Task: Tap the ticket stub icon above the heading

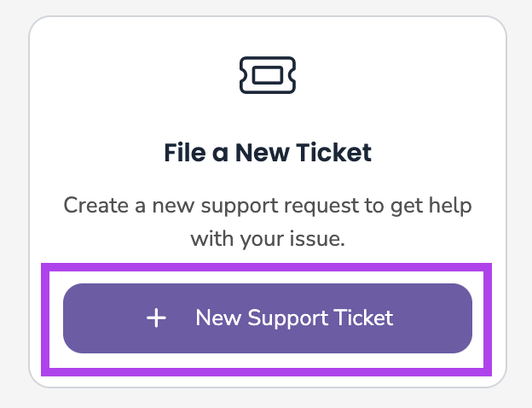Action: click(x=268, y=75)
